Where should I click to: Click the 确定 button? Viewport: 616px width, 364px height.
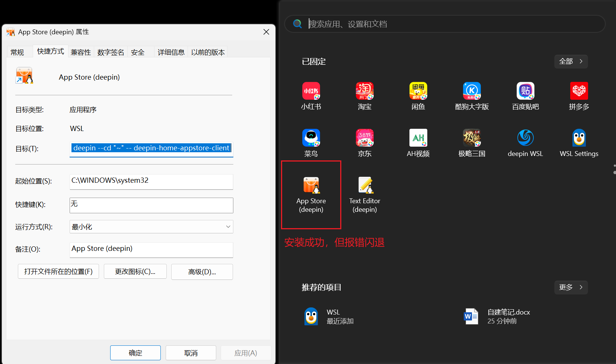point(135,353)
